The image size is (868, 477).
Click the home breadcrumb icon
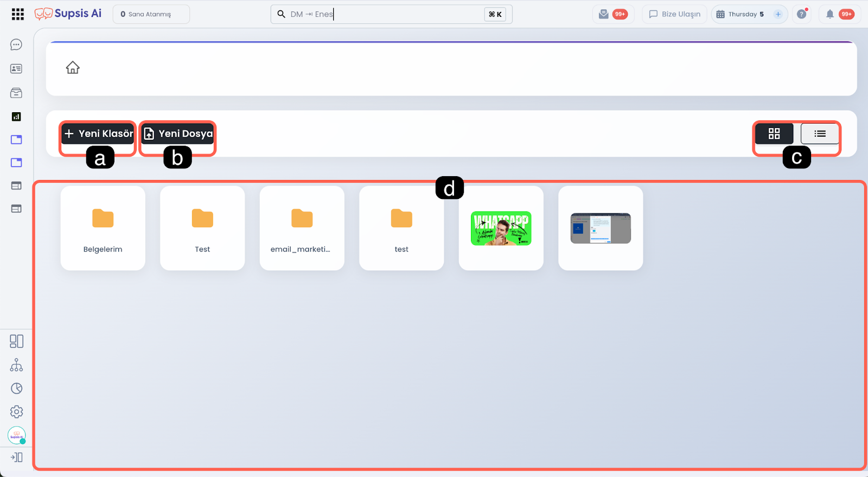(x=73, y=68)
